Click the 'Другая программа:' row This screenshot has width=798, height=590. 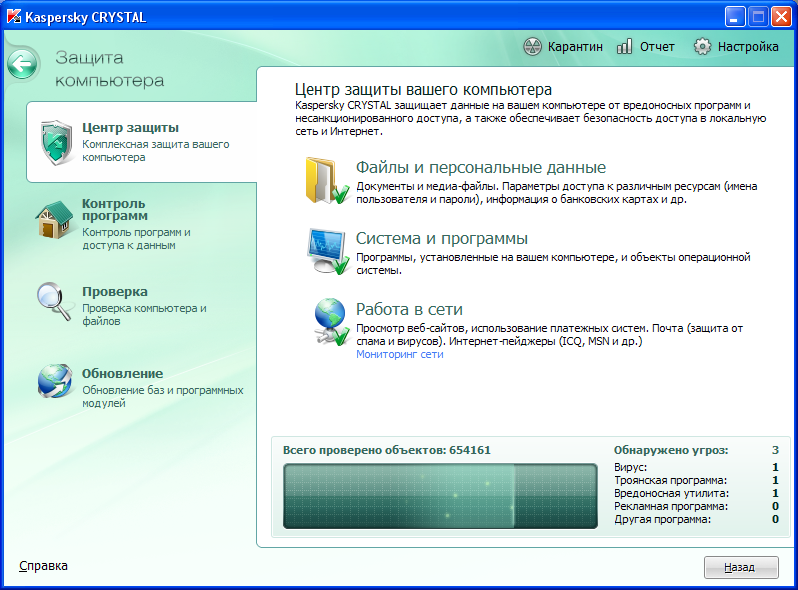point(696,520)
